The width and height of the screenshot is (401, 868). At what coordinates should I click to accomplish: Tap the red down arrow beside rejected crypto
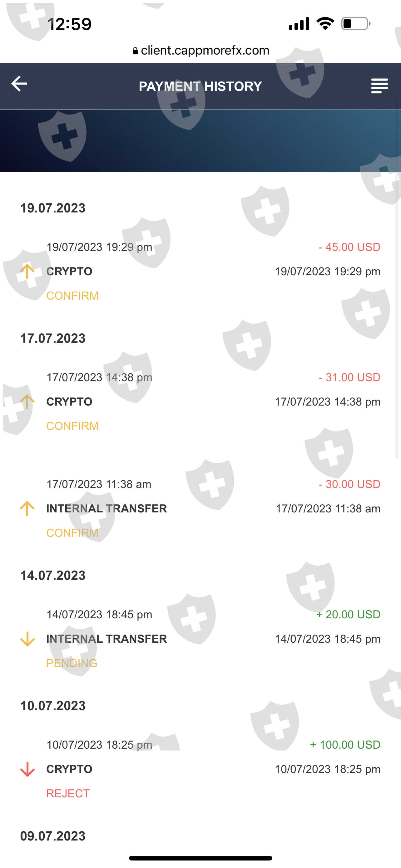(x=27, y=769)
